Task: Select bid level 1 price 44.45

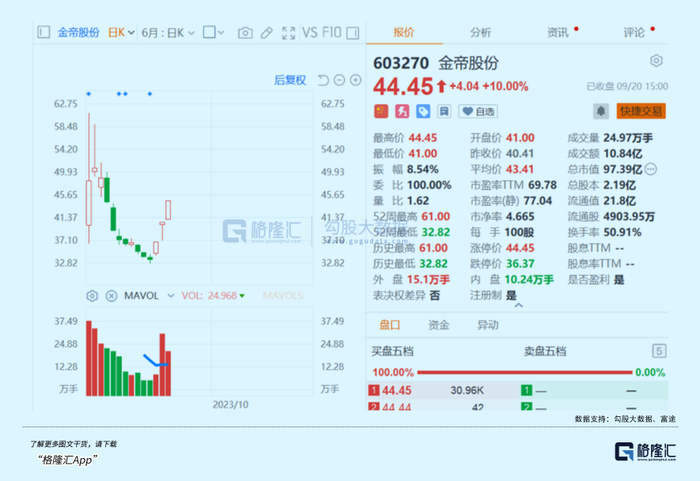Action: [x=396, y=390]
